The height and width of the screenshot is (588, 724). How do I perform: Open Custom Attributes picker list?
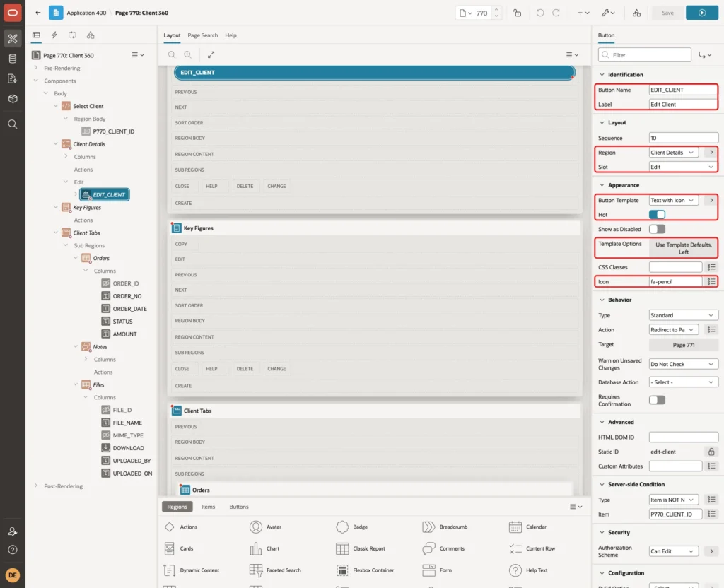[x=711, y=466]
